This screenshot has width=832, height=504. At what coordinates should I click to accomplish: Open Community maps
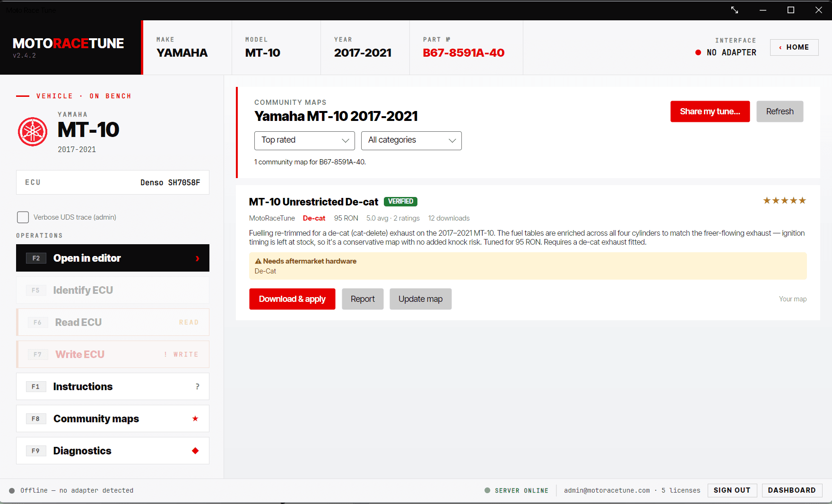pos(113,419)
